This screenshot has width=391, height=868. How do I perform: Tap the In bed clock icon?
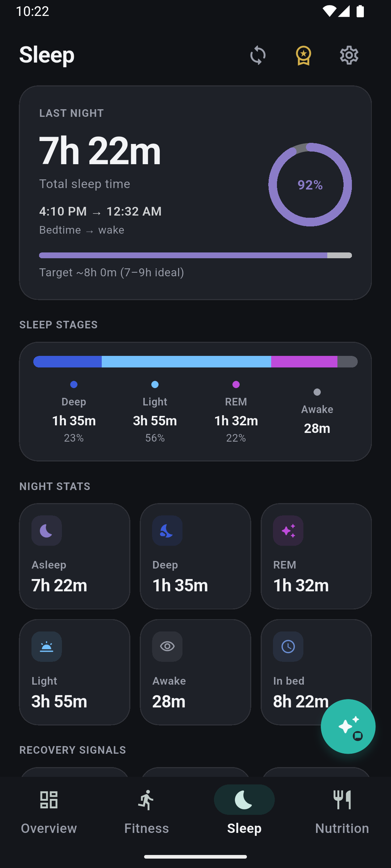(x=288, y=647)
